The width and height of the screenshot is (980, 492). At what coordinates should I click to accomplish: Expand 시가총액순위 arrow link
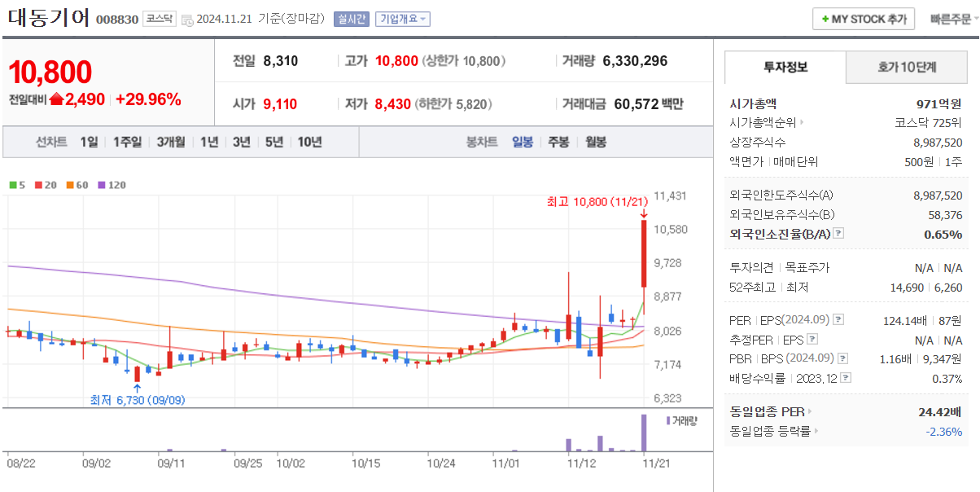802,123
